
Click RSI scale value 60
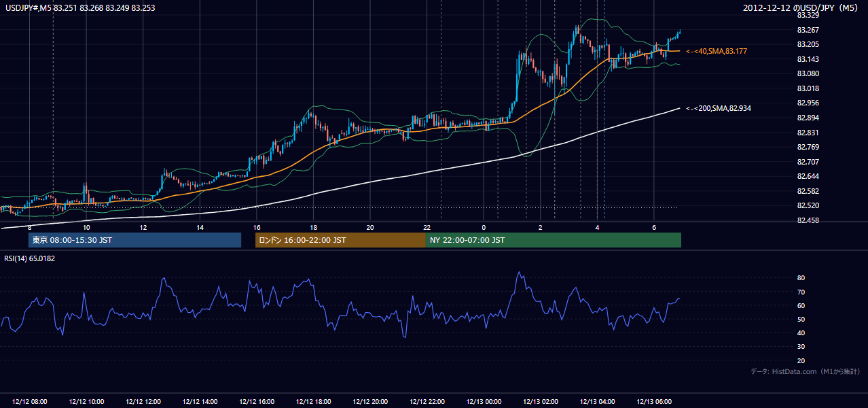tap(801, 305)
